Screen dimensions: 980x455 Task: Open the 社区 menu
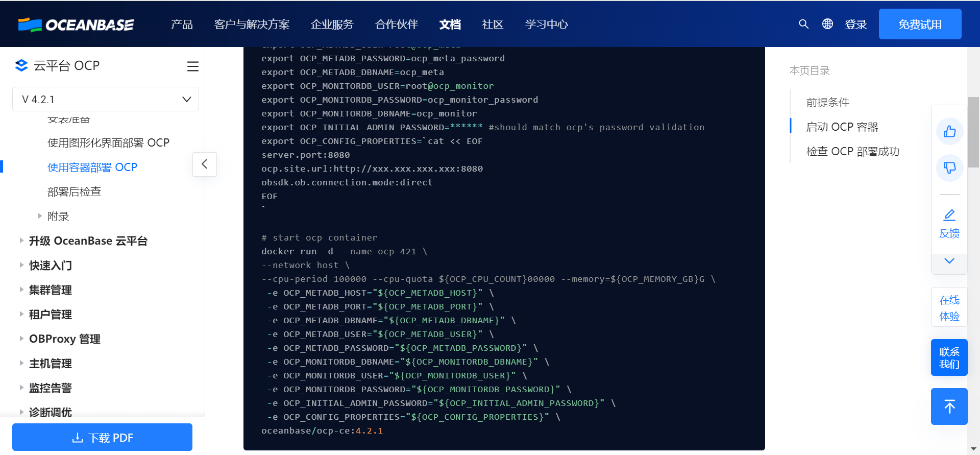pos(493,25)
